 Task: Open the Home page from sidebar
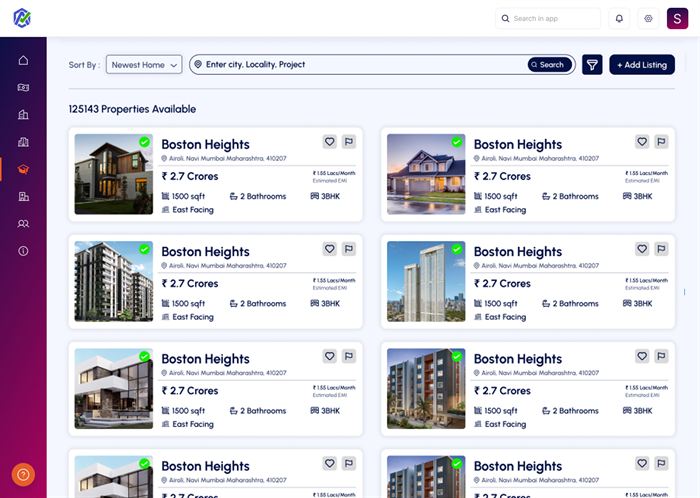tap(23, 60)
